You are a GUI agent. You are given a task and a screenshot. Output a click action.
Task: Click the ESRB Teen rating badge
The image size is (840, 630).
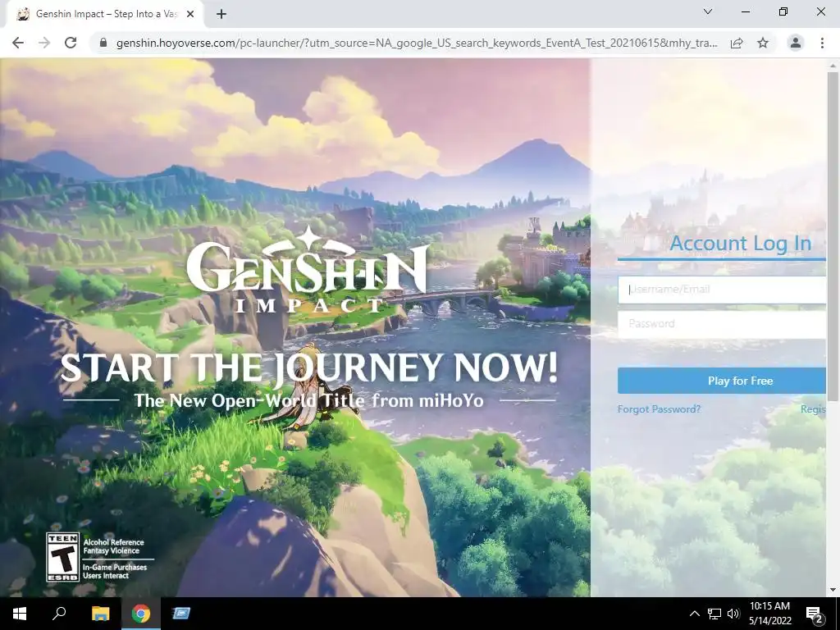pyautogui.click(x=63, y=557)
